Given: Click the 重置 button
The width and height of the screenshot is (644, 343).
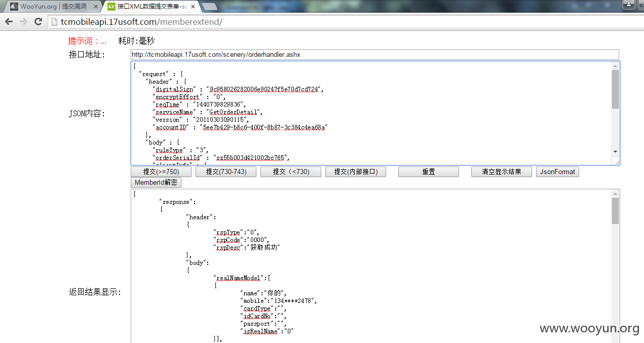Looking at the screenshot, I should pos(429,172).
